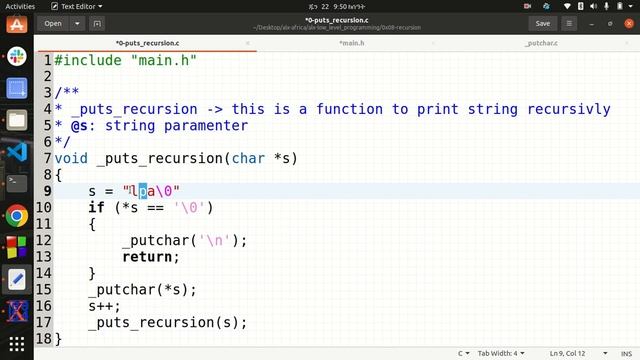Click the 'char' type on line 7

click(x=248, y=158)
